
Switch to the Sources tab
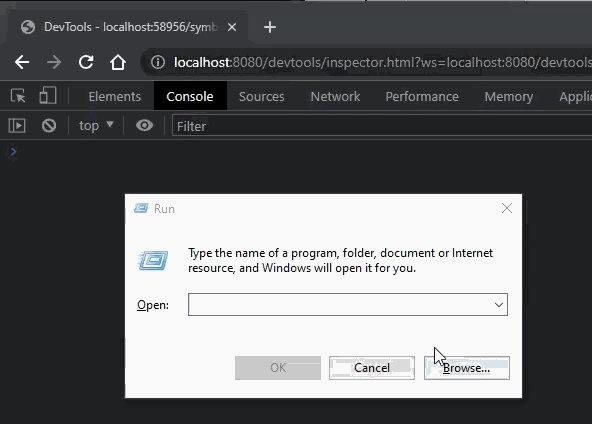point(262,97)
